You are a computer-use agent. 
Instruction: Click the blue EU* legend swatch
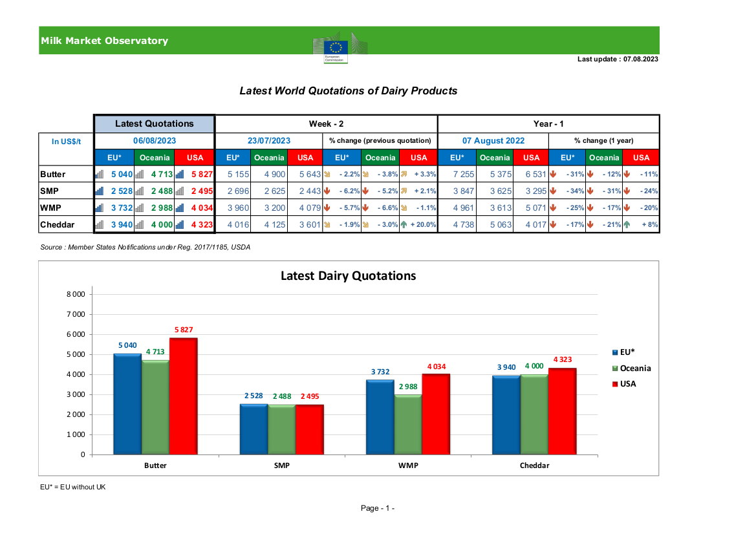[x=615, y=352]
